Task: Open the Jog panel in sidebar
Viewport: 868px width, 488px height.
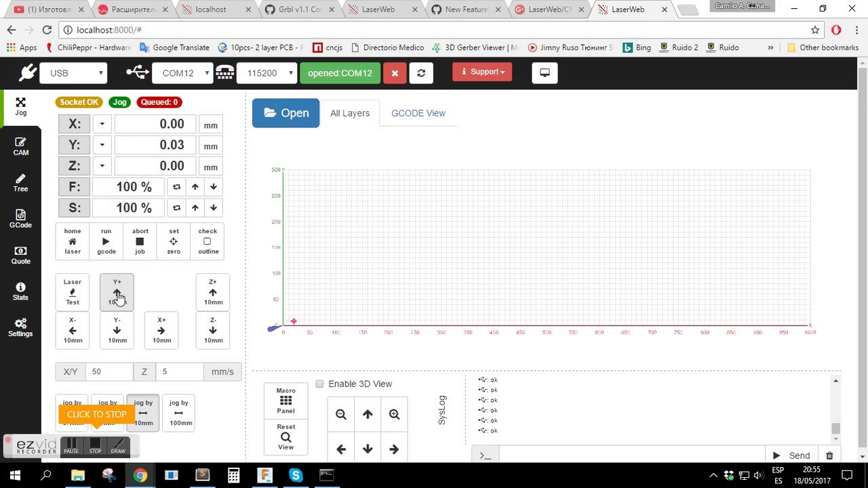Action: click(x=20, y=106)
